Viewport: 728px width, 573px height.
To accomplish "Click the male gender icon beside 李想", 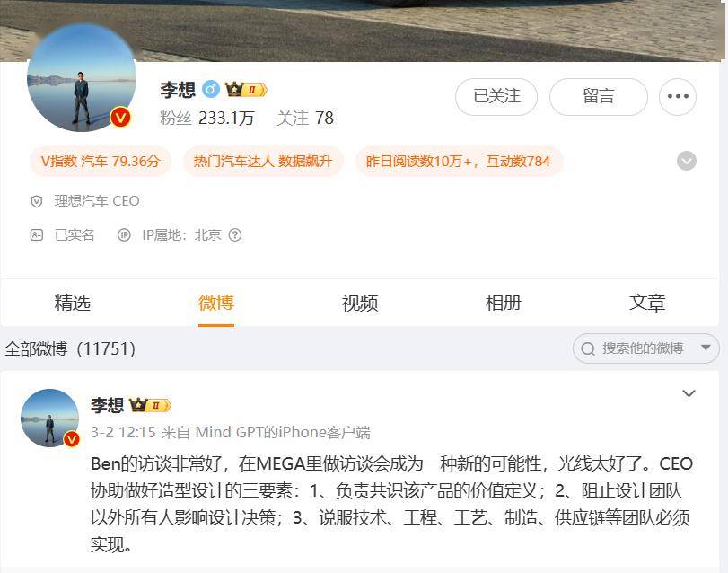I will pyautogui.click(x=211, y=89).
